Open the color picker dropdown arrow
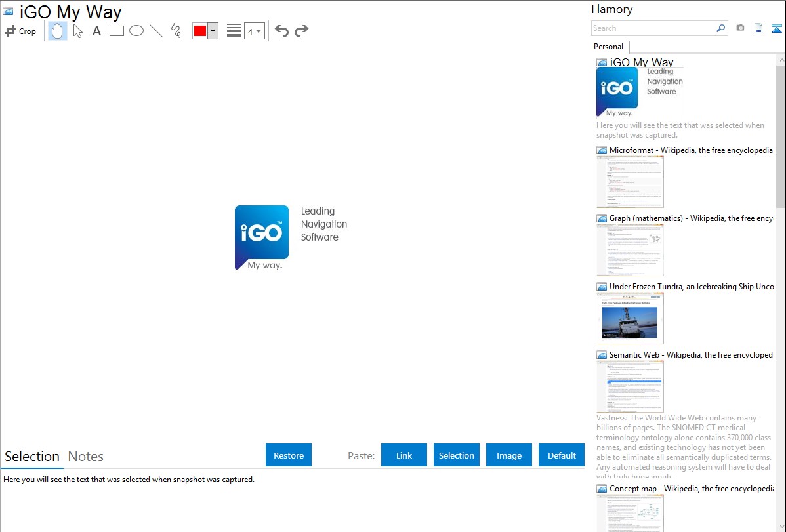The width and height of the screenshot is (786, 532). pos(213,31)
